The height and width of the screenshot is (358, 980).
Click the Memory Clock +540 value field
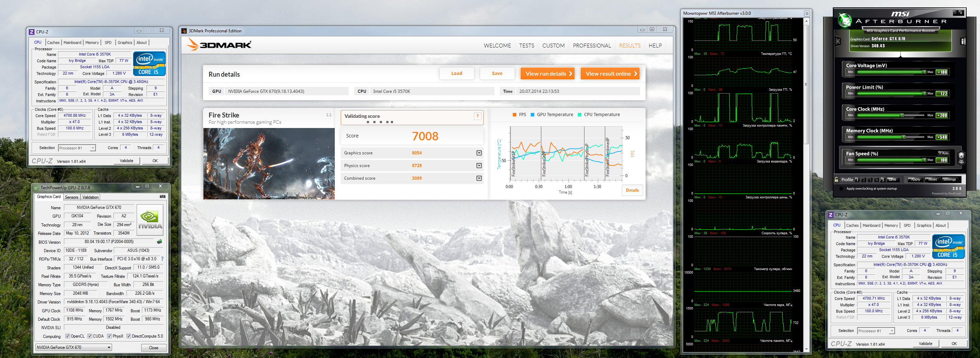tap(942, 137)
